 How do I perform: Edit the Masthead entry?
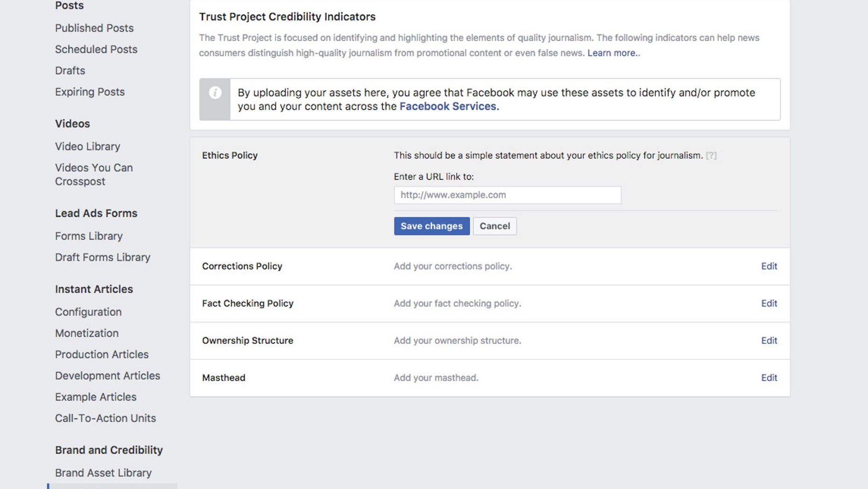pos(769,377)
